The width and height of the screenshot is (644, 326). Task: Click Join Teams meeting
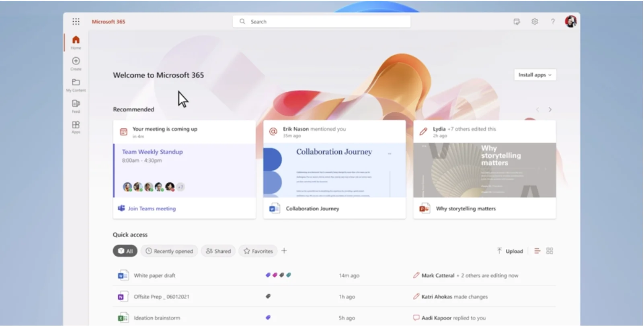coord(152,208)
